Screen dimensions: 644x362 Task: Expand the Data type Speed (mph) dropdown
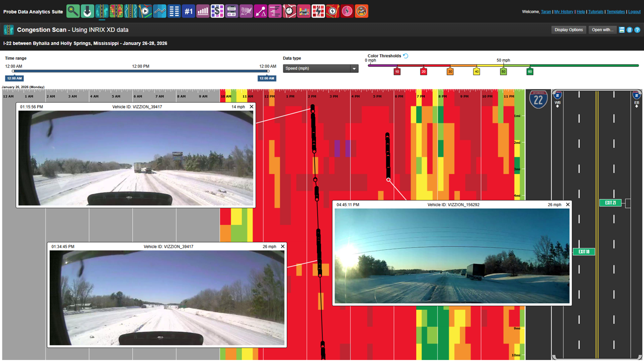[x=320, y=68]
